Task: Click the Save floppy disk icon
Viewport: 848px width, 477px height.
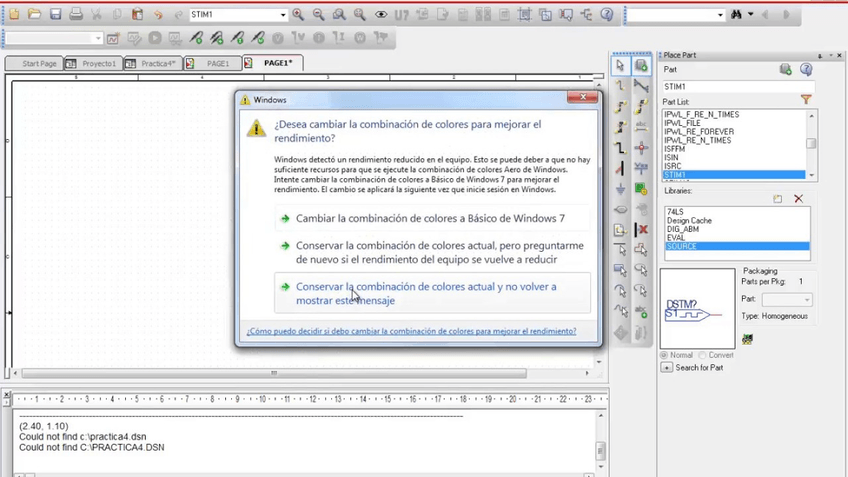Action: (55, 15)
